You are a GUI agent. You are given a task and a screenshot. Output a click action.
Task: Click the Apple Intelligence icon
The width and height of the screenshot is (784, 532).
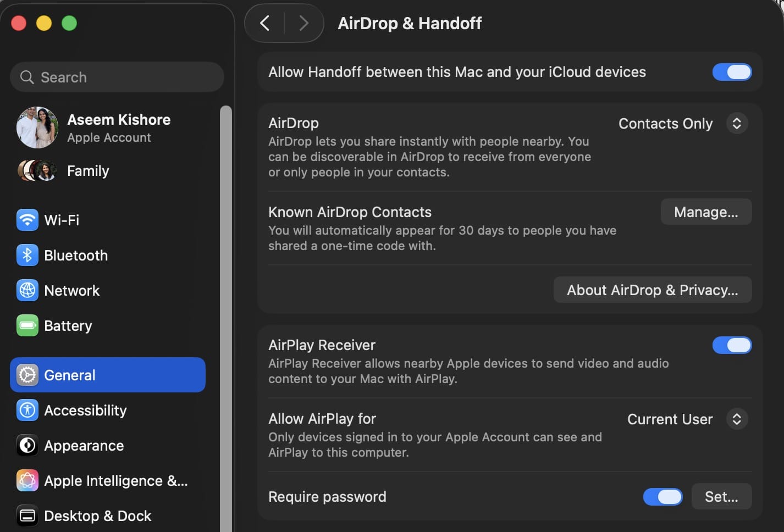(x=27, y=481)
